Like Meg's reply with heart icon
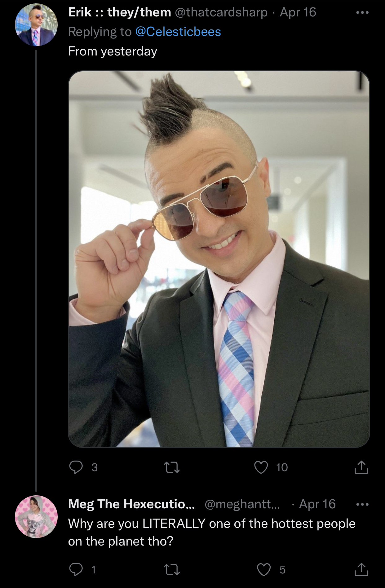Image resolution: width=385 pixels, height=588 pixels. pos(264,570)
